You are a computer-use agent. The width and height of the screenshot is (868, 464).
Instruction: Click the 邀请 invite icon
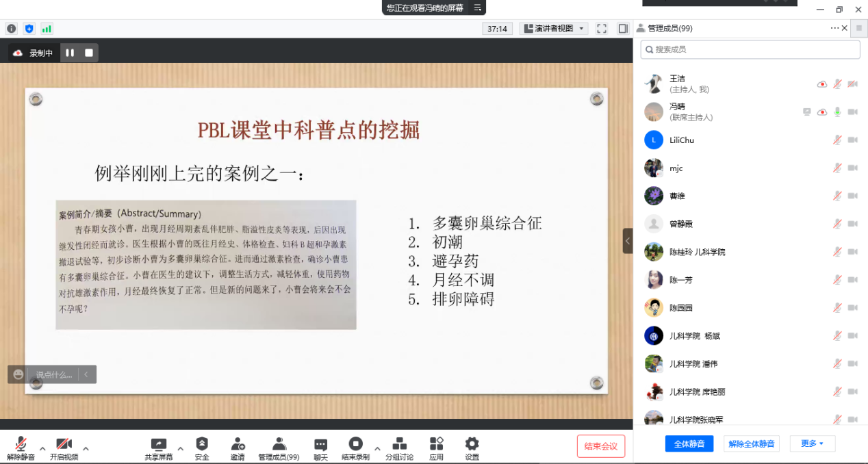click(238, 448)
